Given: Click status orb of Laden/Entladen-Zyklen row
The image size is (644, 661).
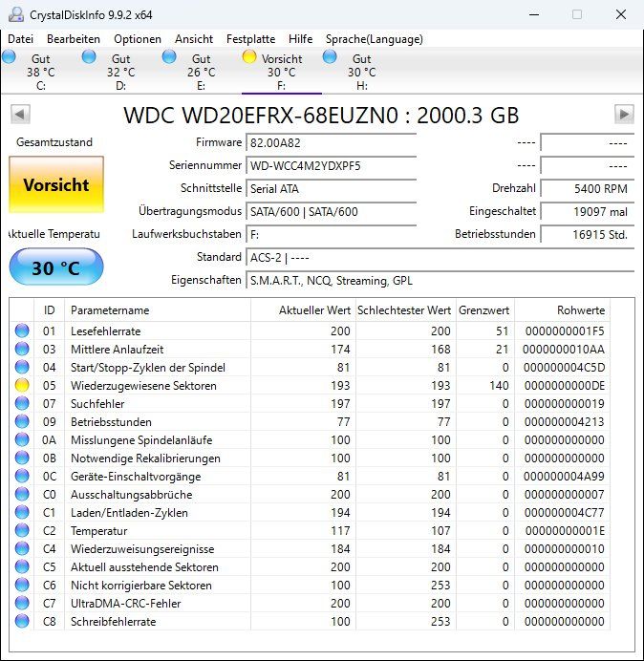Looking at the screenshot, I should tap(22, 512).
